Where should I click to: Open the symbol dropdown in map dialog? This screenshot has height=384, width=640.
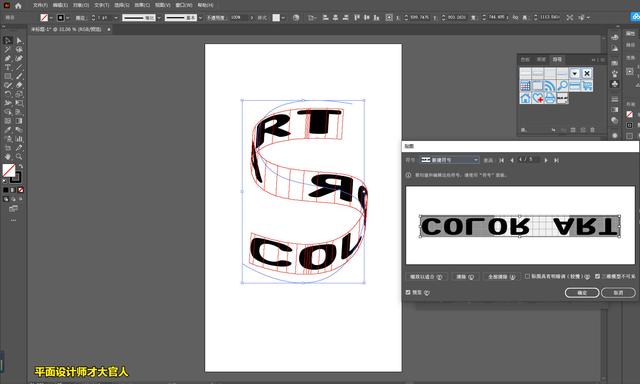(449, 160)
